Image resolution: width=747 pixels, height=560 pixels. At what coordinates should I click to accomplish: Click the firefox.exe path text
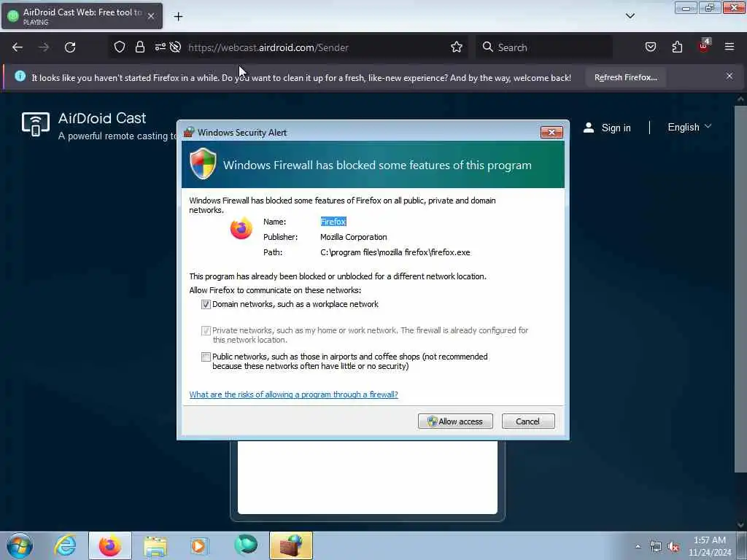(x=395, y=252)
